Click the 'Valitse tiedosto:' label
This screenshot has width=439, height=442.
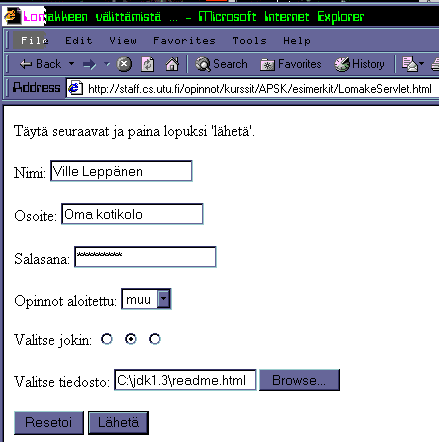62,381
